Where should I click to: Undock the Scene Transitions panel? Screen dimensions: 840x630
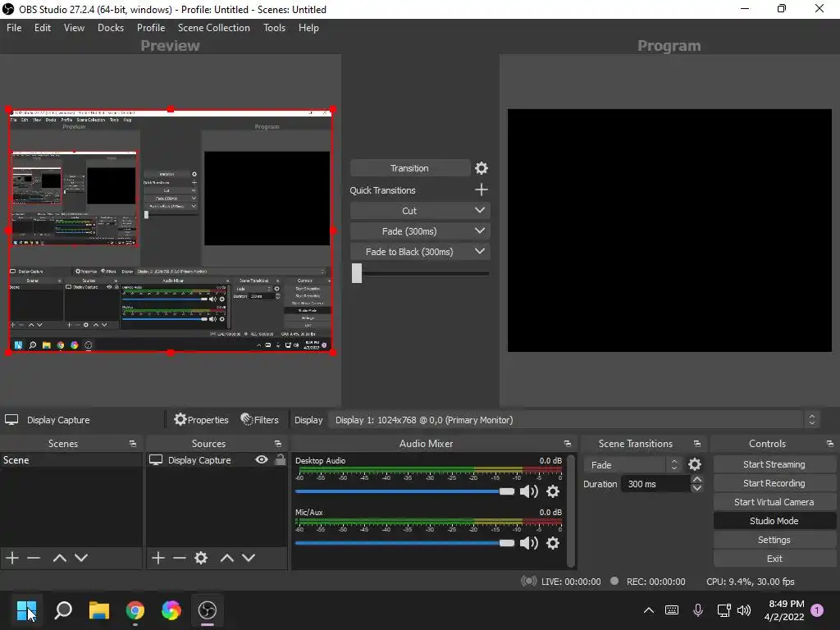point(697,444)
